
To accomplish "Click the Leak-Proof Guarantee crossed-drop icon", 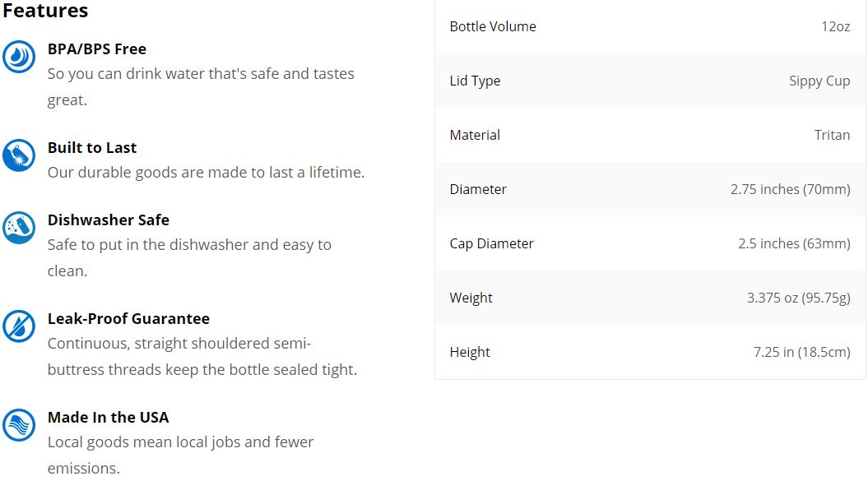I will click(19, 326).
